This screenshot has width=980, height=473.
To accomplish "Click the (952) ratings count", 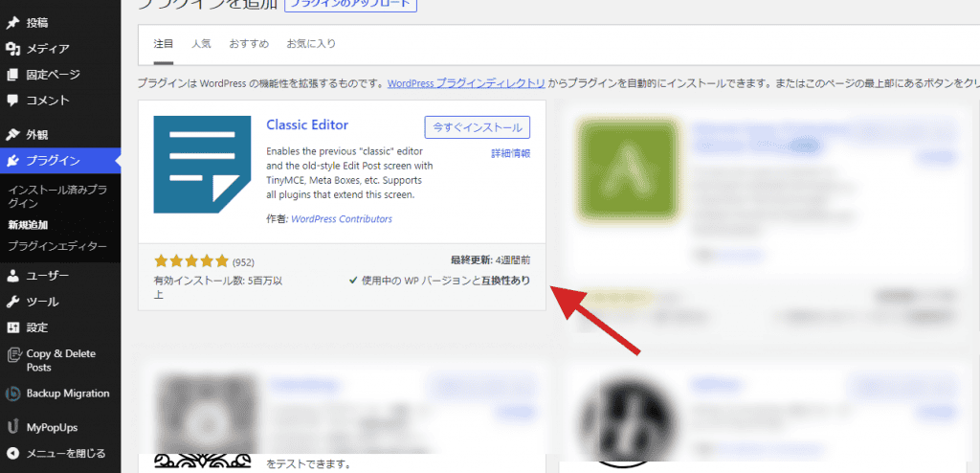I will pyautogui.click(x=243, y=262).
